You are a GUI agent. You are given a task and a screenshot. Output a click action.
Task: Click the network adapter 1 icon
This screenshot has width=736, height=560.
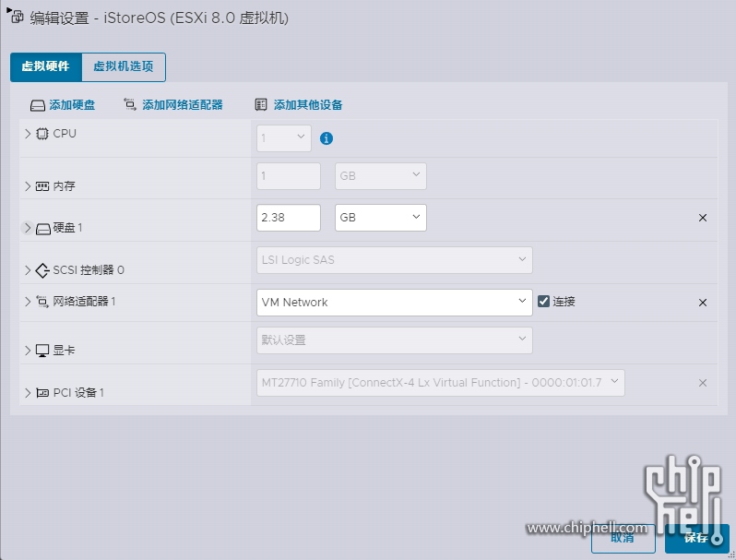[x=42, y=302]
